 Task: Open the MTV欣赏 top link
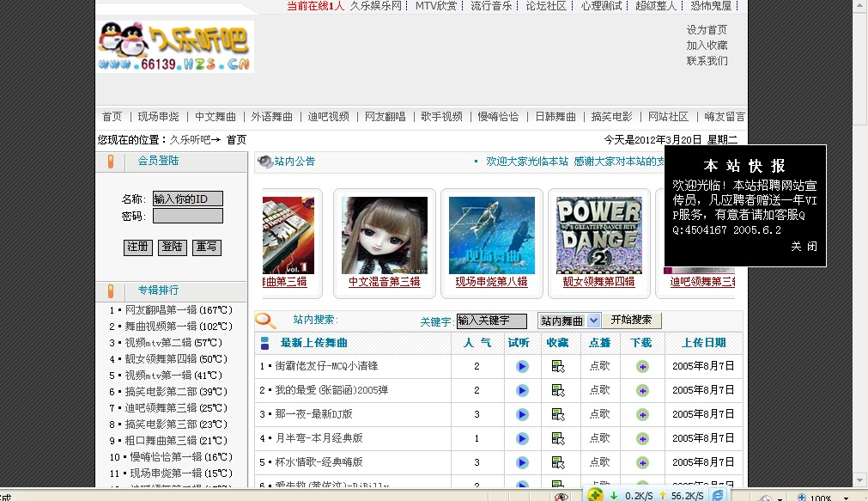pyautogui.click(x=436, y=6)
